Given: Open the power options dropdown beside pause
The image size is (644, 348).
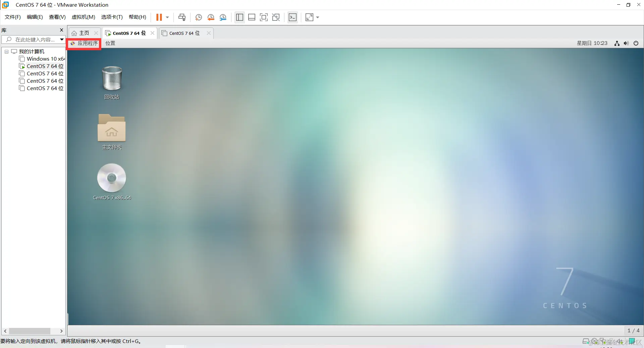Looking at the screenshot, I should tap(167, 17).
